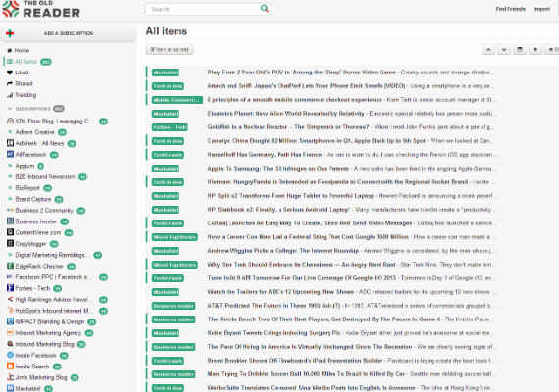Open the Find Friends link

(511, 9)
